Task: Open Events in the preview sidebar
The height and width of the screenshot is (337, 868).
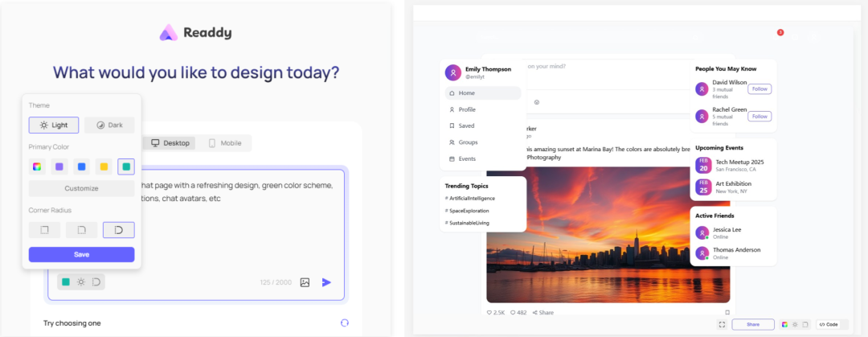Action: point(483,158)
